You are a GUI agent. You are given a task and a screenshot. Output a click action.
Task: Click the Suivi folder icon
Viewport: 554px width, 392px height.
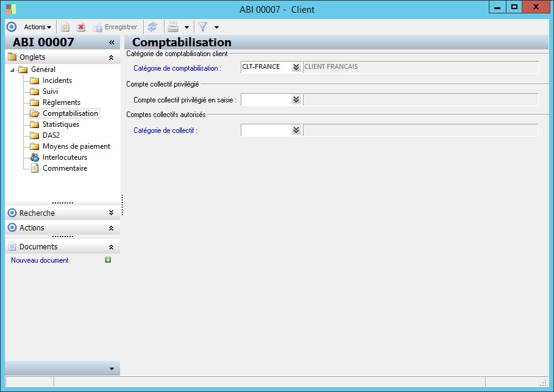click(35, 91)
